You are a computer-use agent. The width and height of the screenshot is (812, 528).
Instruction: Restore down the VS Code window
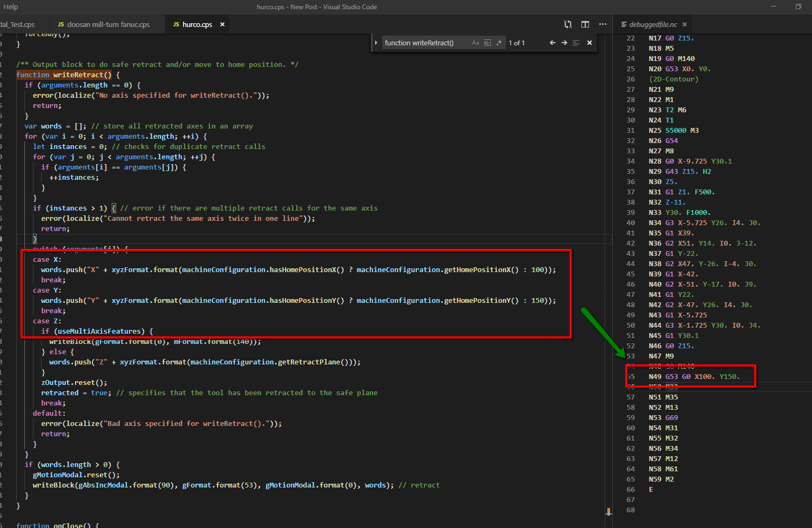point(799,6)
